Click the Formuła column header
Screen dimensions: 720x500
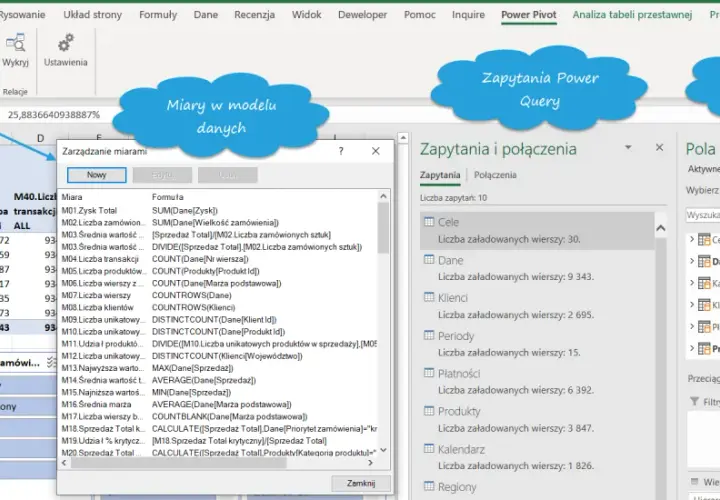pos(168,197)
